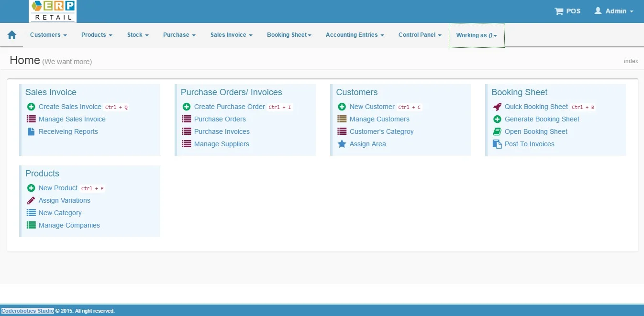This screenshot has height=316, width=644.
Task: Open the Create Sales Invoice link
Action: pyautogui.click(x=70, y=107)
